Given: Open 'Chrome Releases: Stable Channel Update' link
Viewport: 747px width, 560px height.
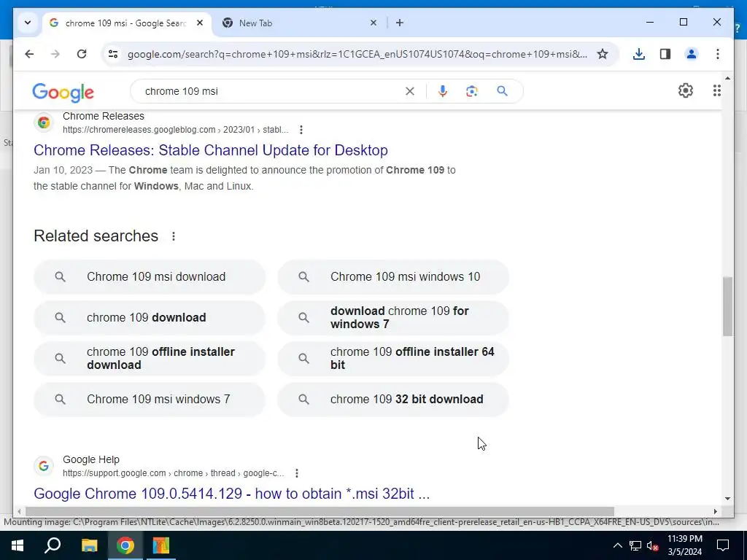Looking at the screenshot, I should [211, 150].
